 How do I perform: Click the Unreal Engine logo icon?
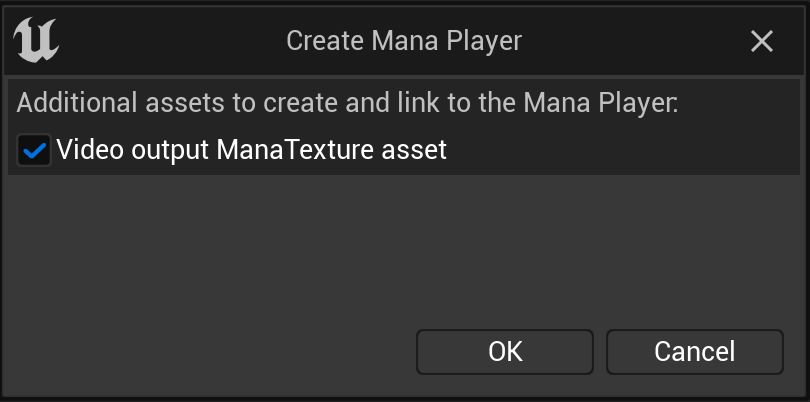pyautogui.click(x=36, y=41)
